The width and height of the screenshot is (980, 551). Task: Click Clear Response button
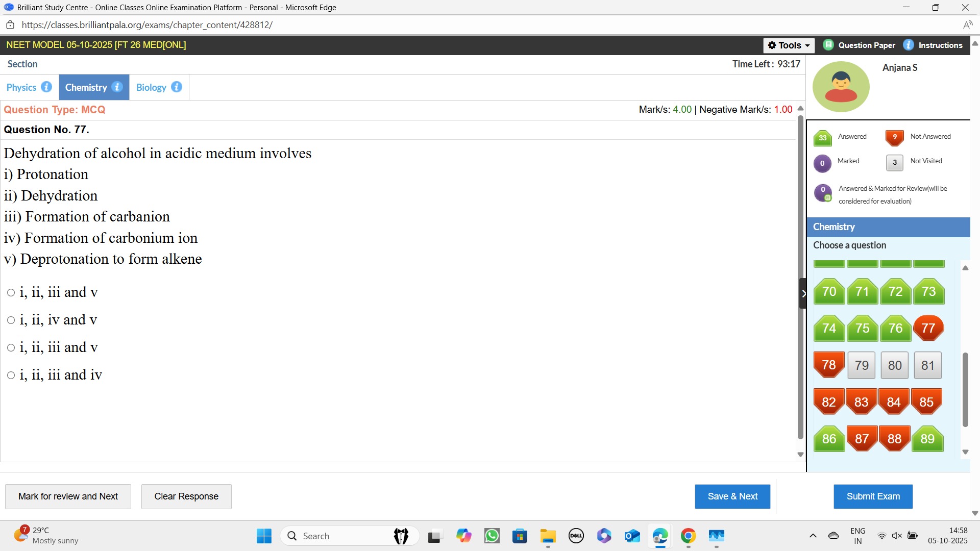(x=186, y=496)
